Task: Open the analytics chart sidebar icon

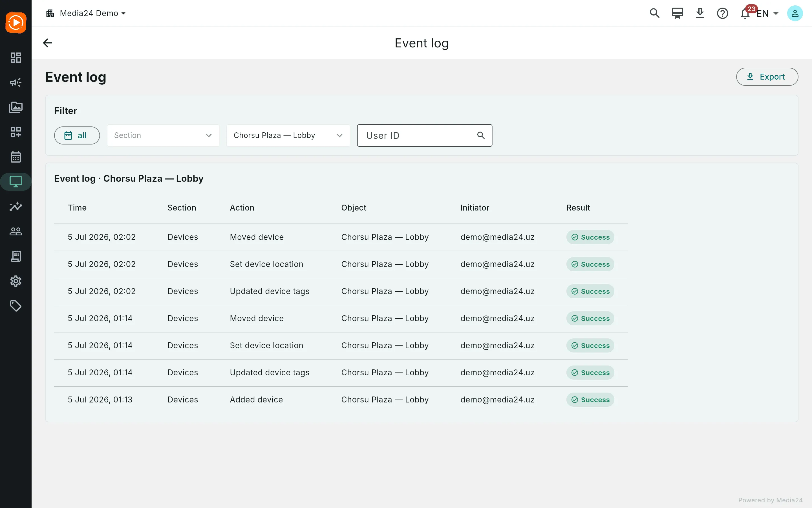Action: pos(16,207)
